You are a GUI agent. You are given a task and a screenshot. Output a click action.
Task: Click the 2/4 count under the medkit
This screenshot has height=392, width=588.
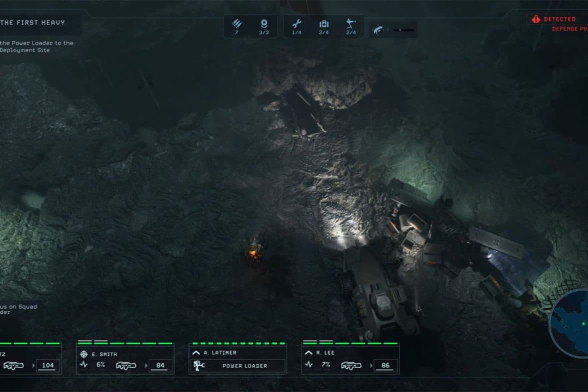tap(324, 32)
